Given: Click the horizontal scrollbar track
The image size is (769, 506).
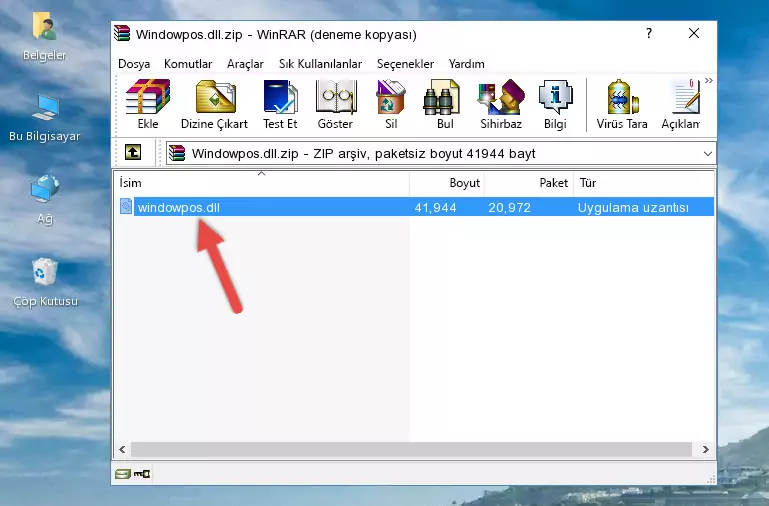Looking at the screenshot, I should click(411, 449).
